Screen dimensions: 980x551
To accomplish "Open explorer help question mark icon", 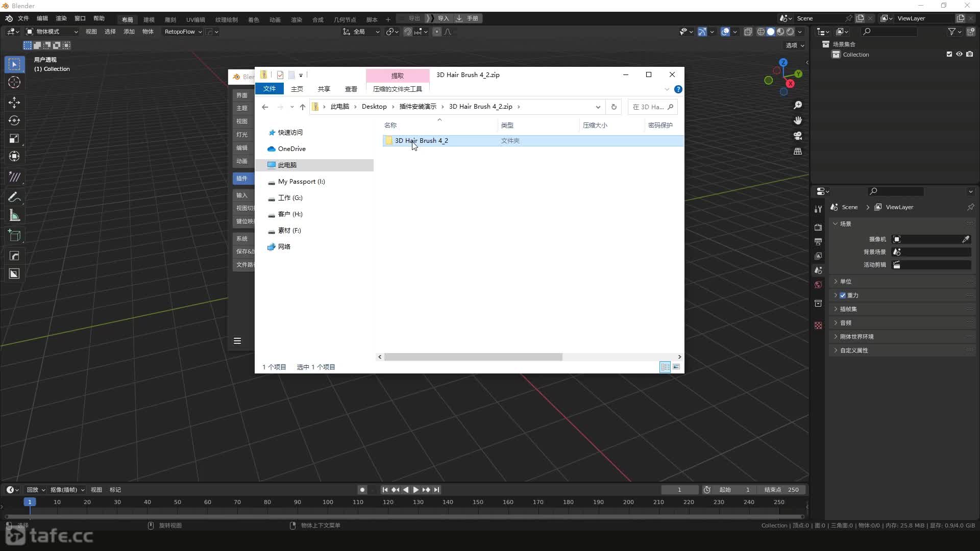I will tap(678, 89).
